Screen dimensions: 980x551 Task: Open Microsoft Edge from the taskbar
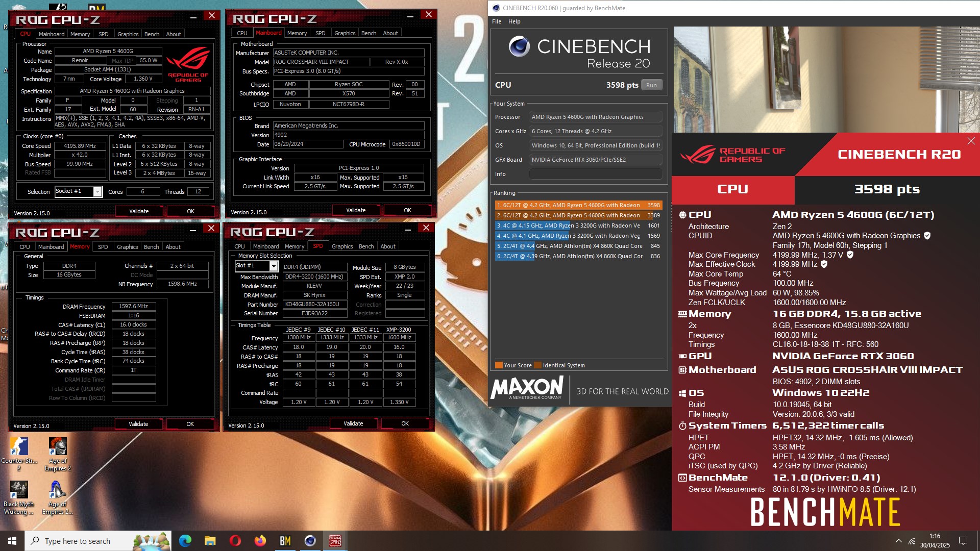(185, 541)
